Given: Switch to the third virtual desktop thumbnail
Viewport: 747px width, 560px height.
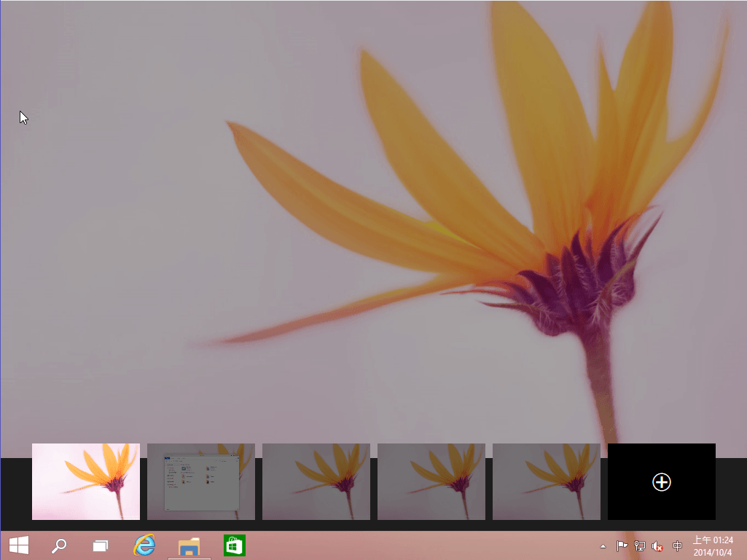Looking at the screenshot, I should (316, 482).
